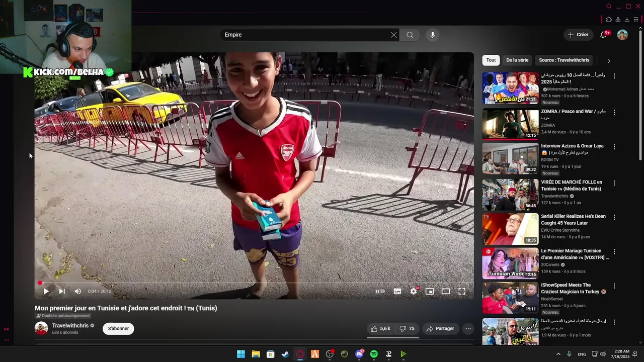
Task: Click Le Premier Mariage Tunisien video title
Action: pyautogui.click(x=575, y=254)
